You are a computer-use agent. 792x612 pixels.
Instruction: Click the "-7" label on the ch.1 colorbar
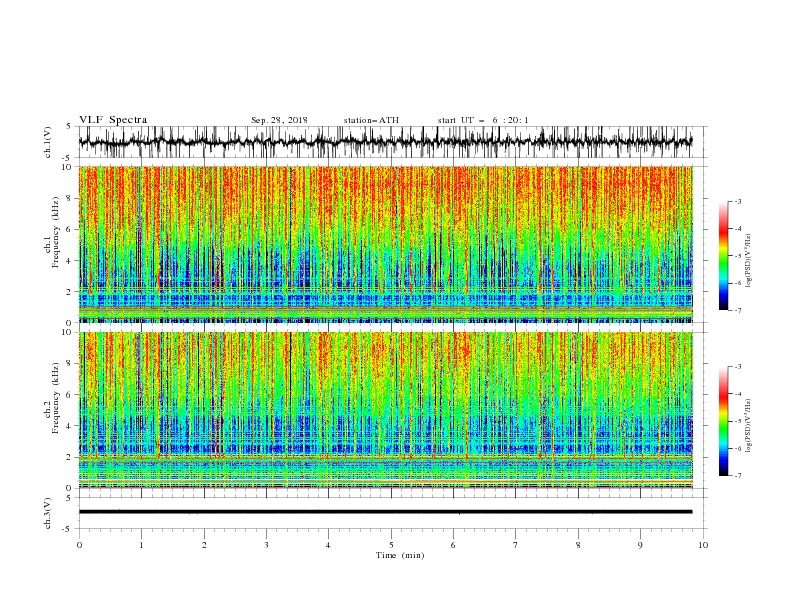coord(737,310)
